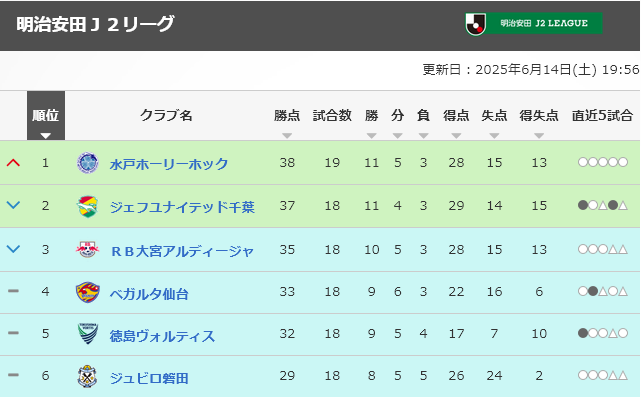Open 水戸ホーリーホック club link

169,164
